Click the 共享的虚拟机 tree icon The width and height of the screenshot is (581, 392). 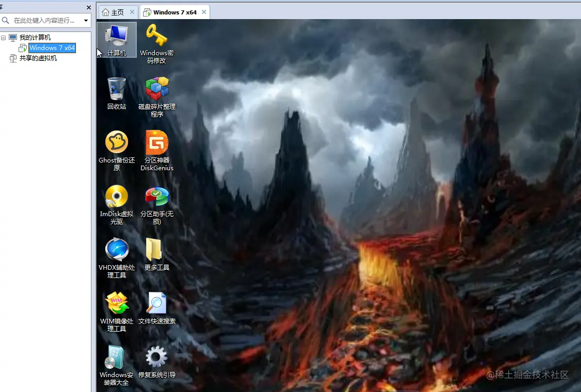click(13, 58)
